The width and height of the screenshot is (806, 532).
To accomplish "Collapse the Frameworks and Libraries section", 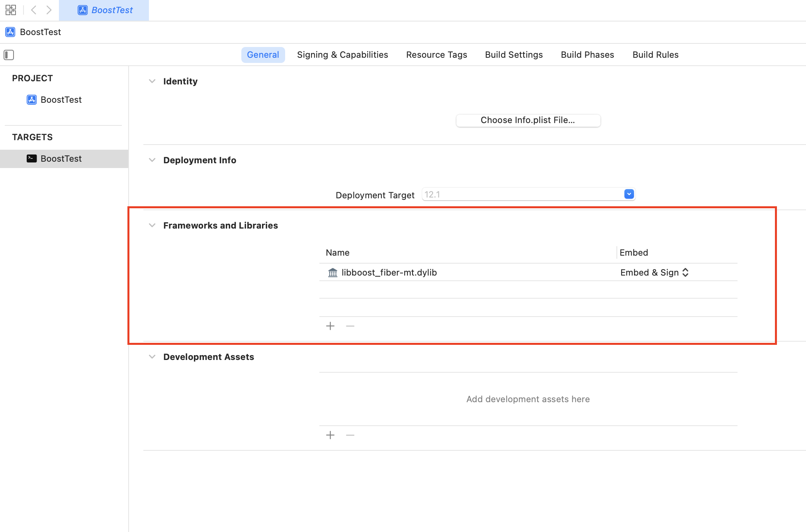I will [x=152, y=225].
